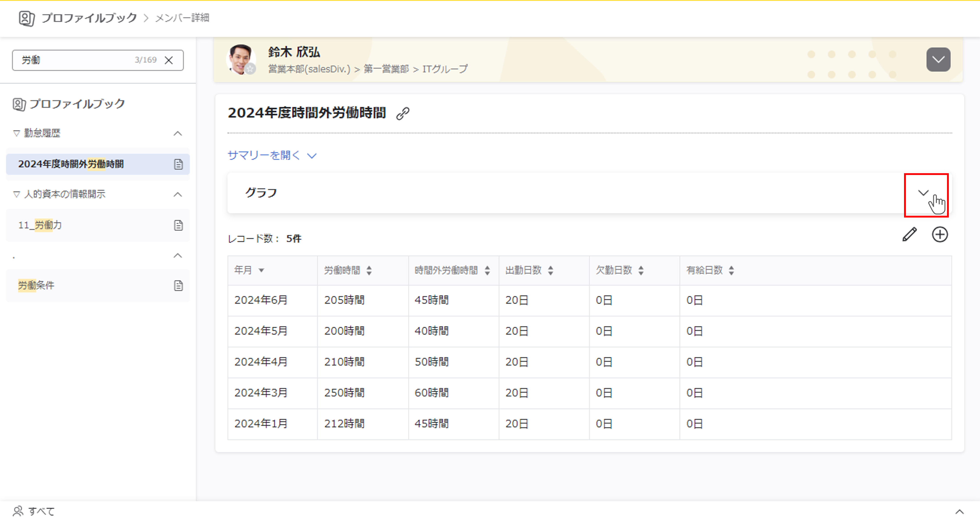The width and height of the screenshot is (980, 520).
Task: Open 労働条件 sheet in sidebar
Action: click(x=36, y=286)
